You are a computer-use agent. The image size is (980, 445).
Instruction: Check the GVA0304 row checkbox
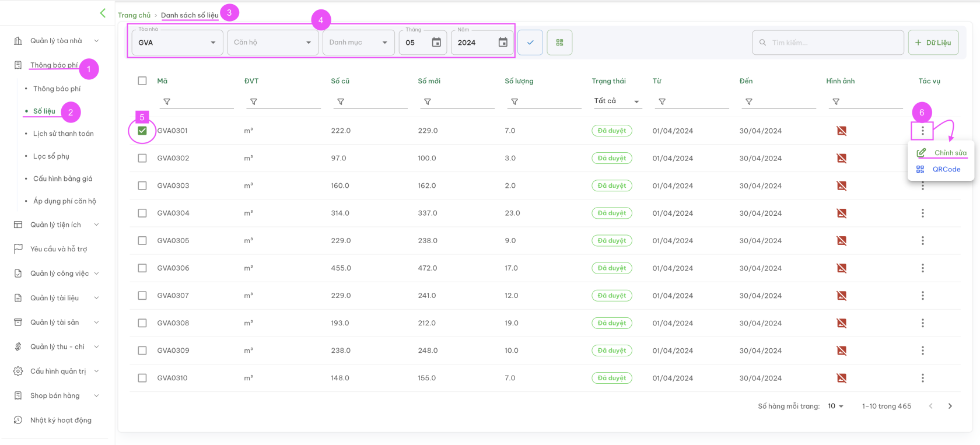click(x=142, y=213)
